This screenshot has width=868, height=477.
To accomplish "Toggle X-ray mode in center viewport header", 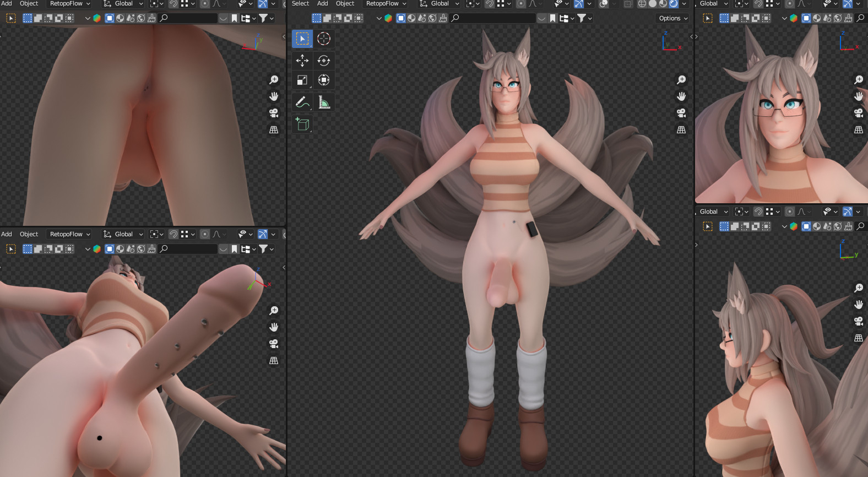I will pos(628,4).
